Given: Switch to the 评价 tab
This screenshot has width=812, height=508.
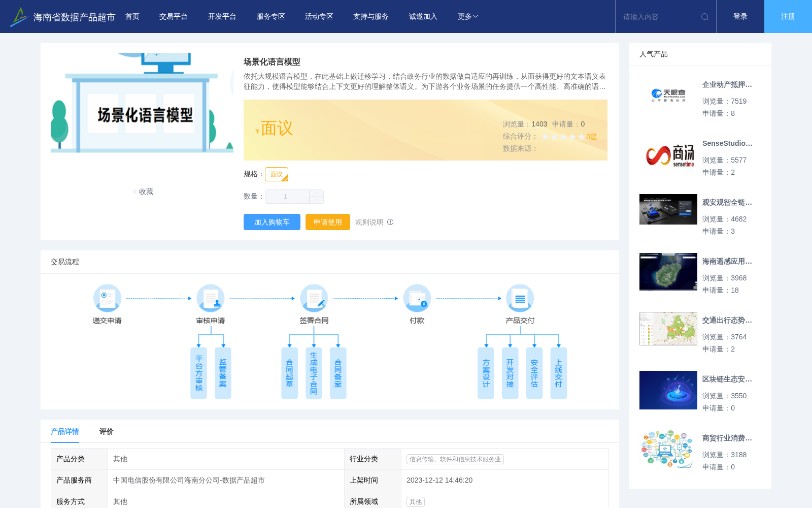Looking at the screenshot, I should 107,432.
